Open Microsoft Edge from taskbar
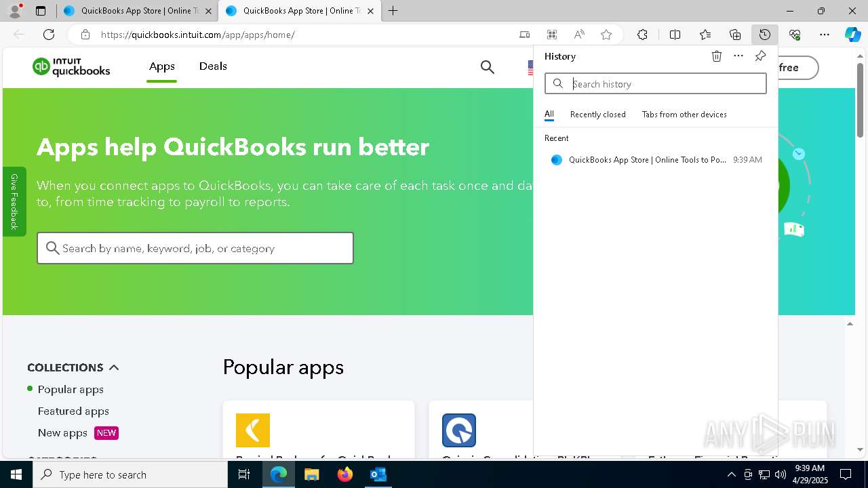The image size is (868, 488). point(279,474)
